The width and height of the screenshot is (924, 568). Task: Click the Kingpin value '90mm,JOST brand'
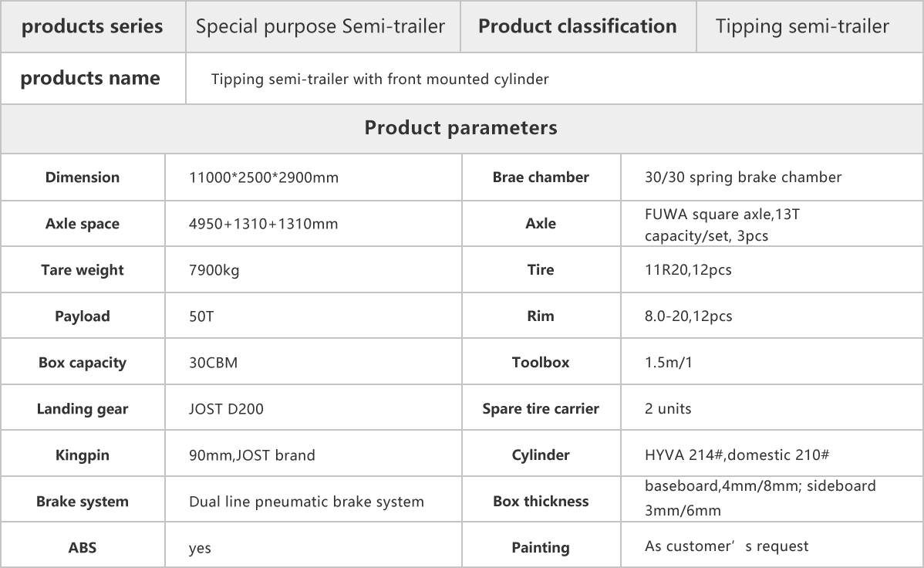(251, 455)
